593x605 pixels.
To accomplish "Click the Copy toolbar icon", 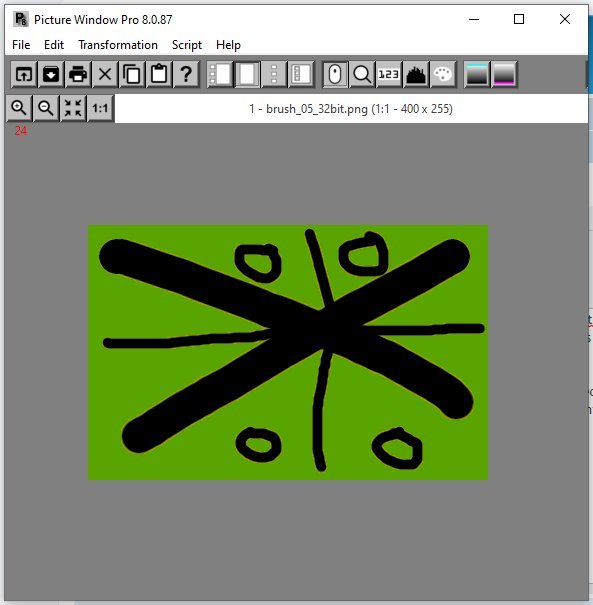I will (x=132, y=74).
